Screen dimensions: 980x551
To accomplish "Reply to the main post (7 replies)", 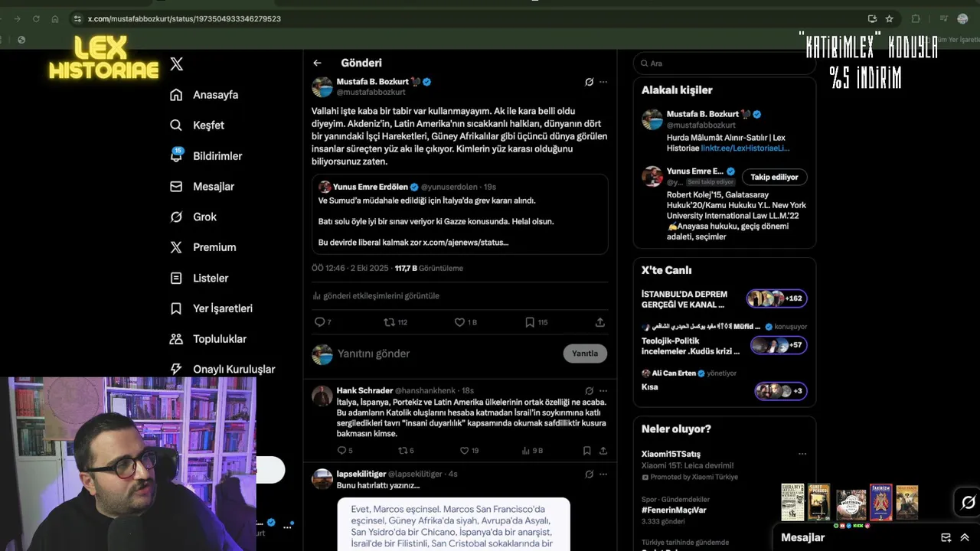I will 323,322.
